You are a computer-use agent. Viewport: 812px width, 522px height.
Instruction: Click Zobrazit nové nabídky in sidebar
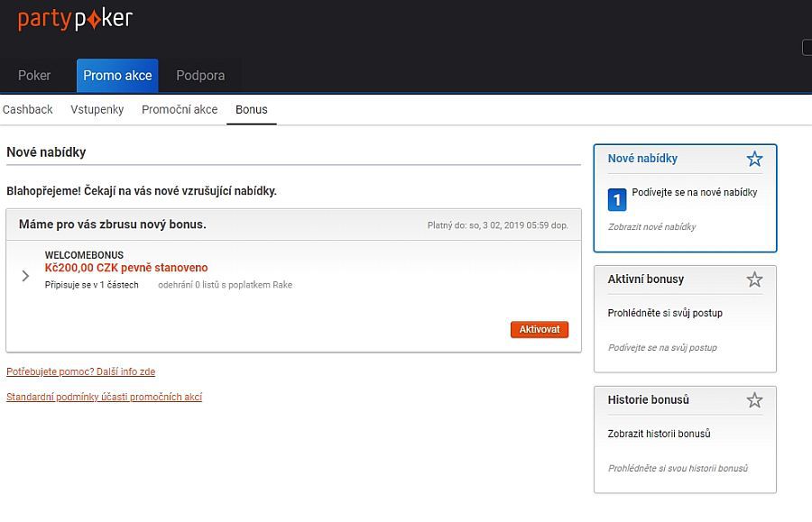point(651,227)
